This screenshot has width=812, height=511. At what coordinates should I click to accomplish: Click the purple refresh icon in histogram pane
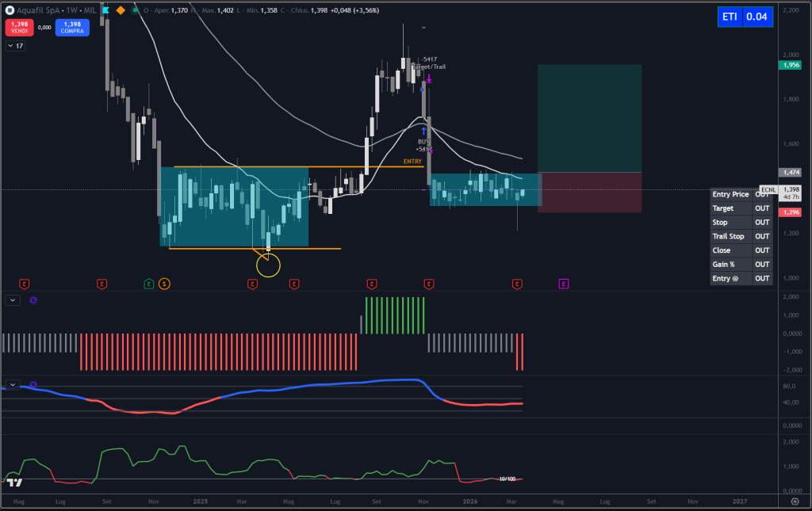click(33, 300)
